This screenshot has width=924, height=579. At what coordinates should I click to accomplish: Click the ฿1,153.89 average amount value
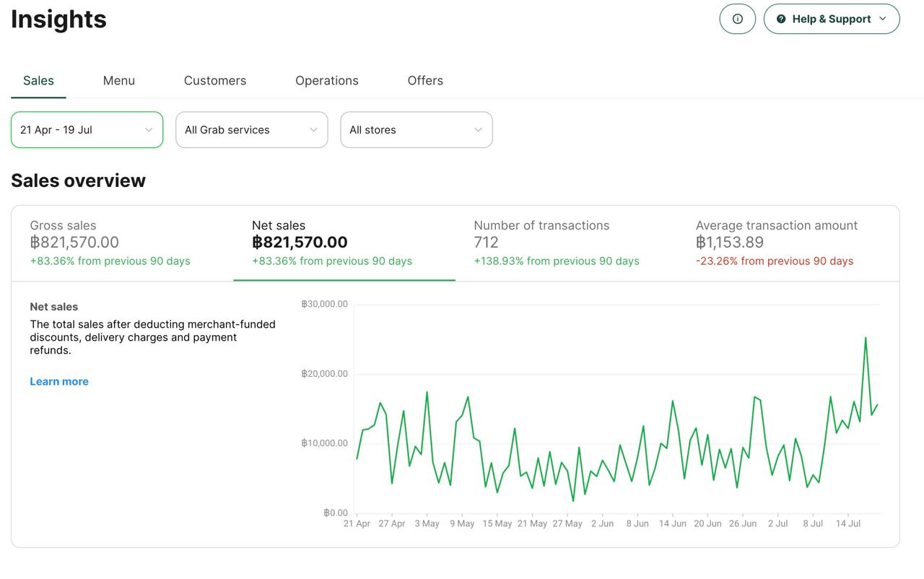(730, 243)
